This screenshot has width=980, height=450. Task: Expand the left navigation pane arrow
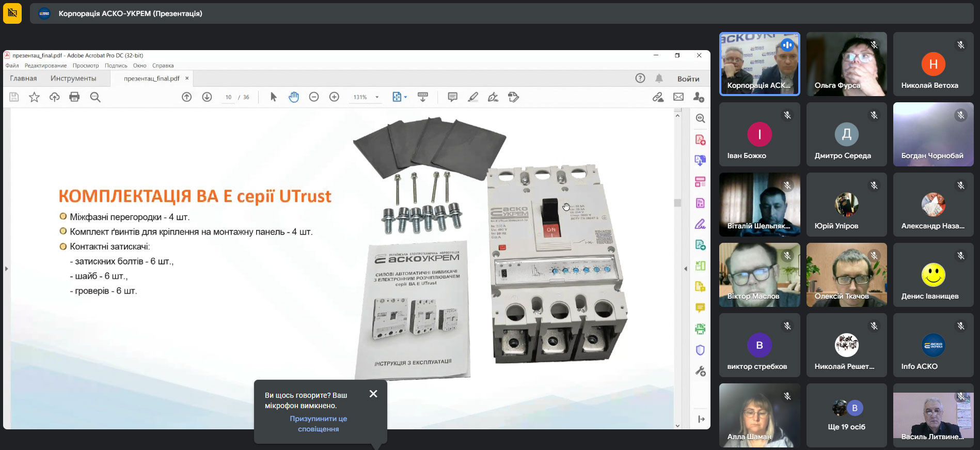[x=6, y=269]
